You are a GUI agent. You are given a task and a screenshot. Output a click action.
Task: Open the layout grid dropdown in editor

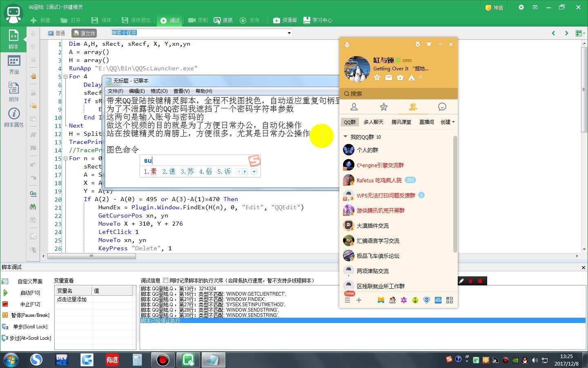click(x=580, y=33)
